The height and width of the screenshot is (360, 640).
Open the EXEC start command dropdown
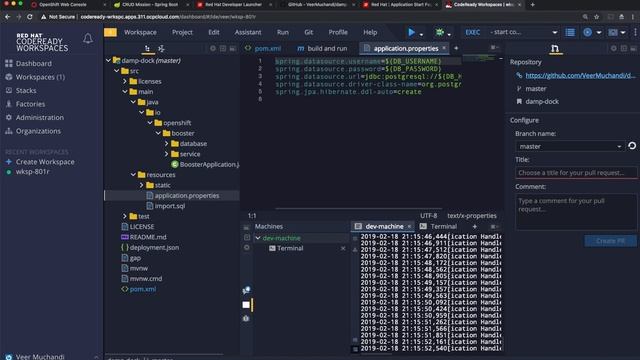555,32
